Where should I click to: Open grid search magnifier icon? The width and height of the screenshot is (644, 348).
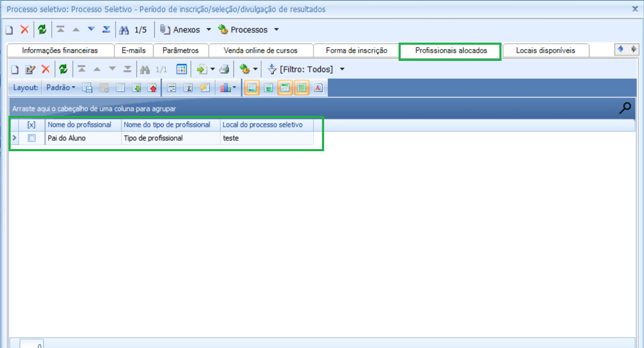(x=625, y=108)
